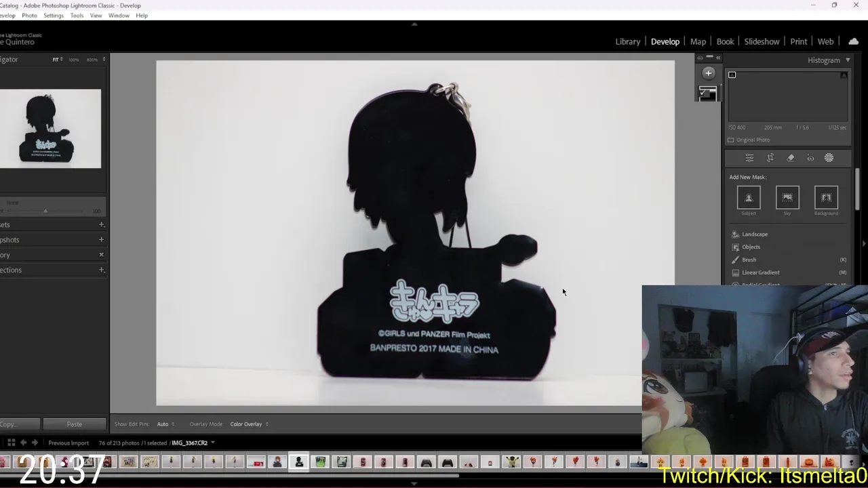Image resolution: width=868 pixels, height=488 pixels.
Task: Open the Tools menu
Action: (x=77, y=16)
